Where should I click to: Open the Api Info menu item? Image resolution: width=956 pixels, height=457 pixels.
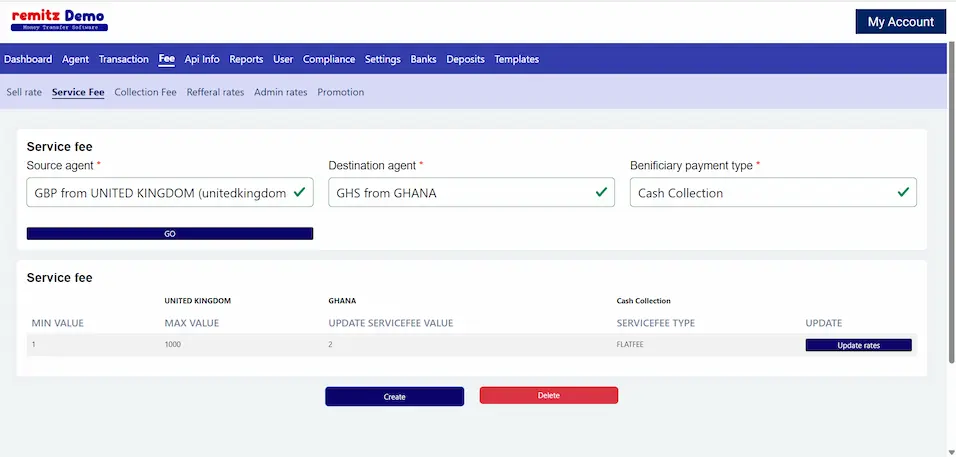coord(202,59)
